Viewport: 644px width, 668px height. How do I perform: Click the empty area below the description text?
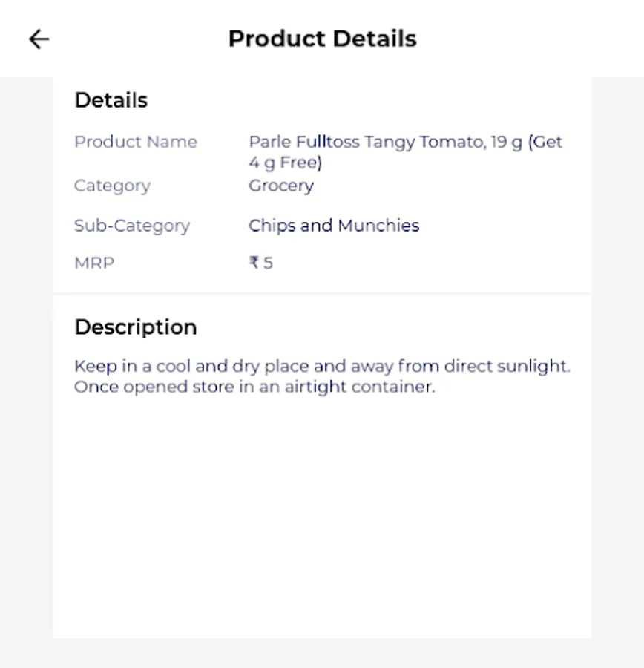point(322,520)
